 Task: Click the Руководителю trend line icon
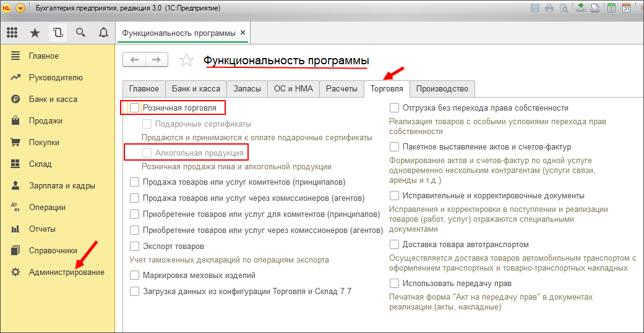tap(15, 77)
